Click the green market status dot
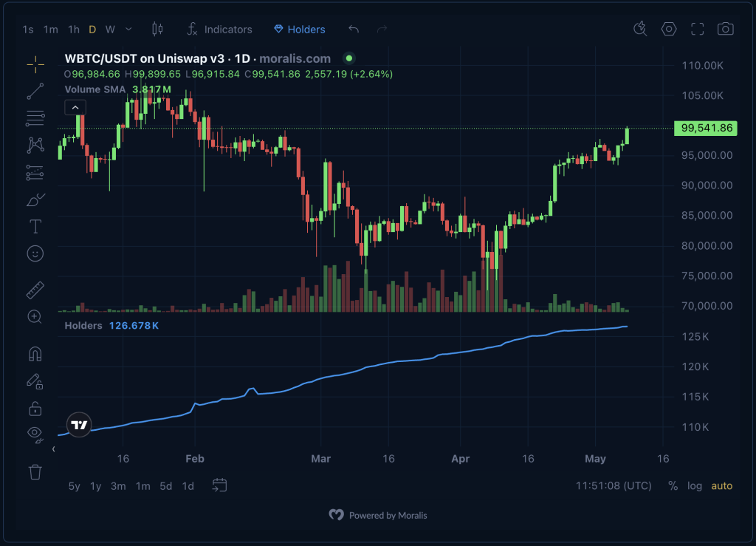The height and width of the screenshot is (546, 756). tap(349, 58)
